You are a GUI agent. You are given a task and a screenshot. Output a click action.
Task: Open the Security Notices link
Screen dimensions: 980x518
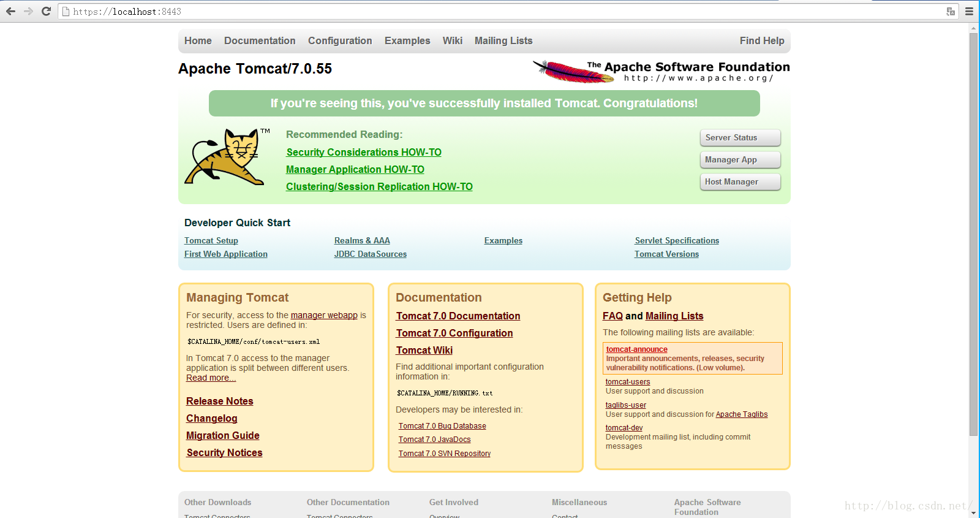coord(225,452)
